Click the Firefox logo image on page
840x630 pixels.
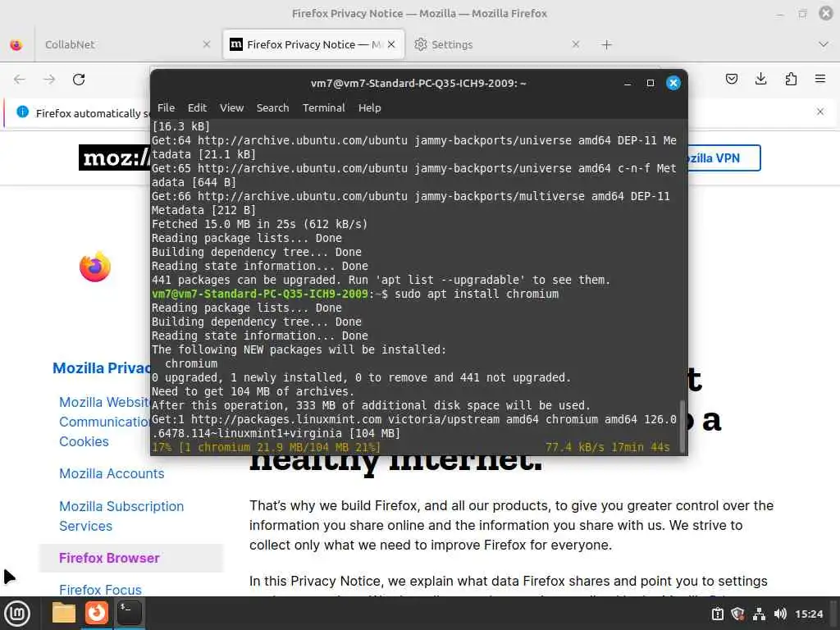coord(95,267)
